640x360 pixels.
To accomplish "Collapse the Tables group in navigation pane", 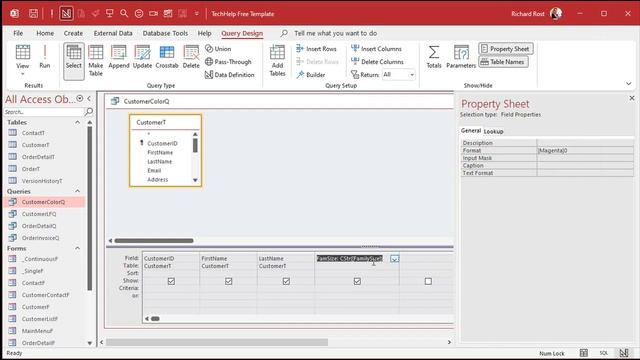I will (78, 122).
